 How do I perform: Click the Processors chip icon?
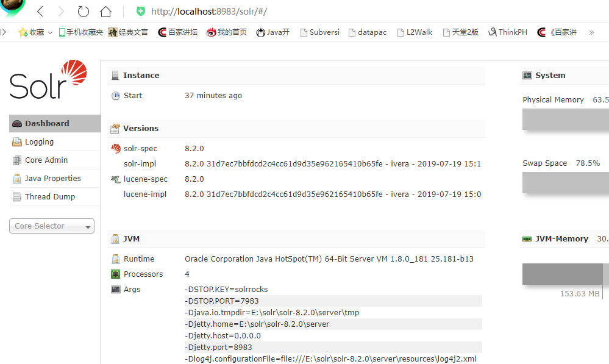click(x=116, y=274)
